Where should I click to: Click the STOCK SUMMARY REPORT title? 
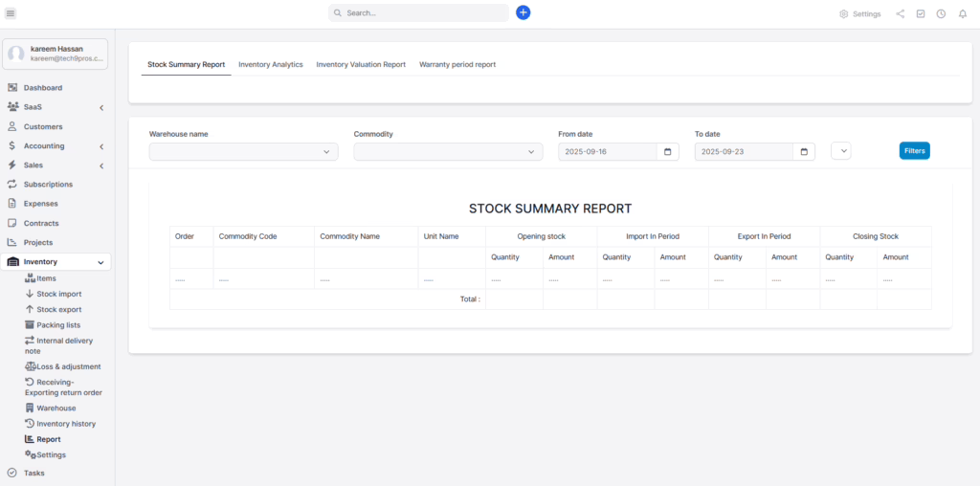pos(550,209)
